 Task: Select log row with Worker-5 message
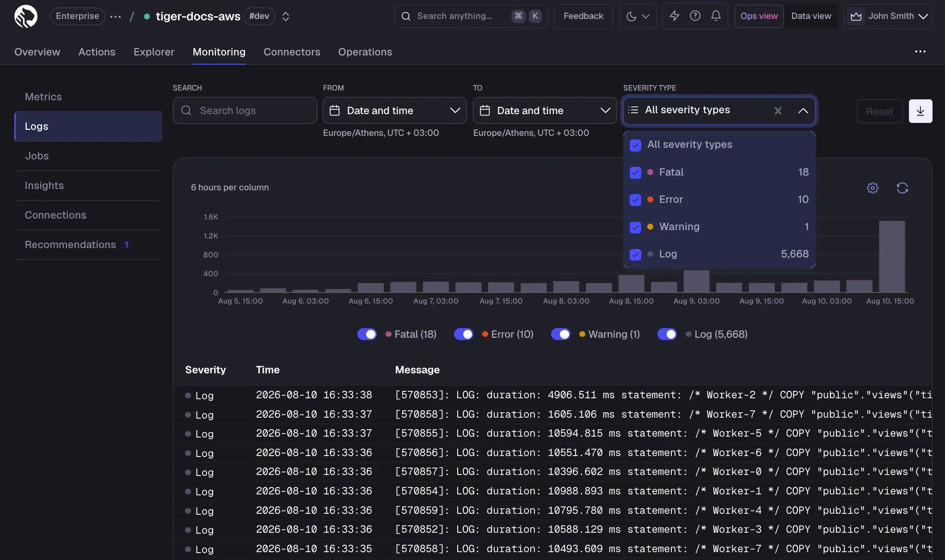[x=552, y=433]
